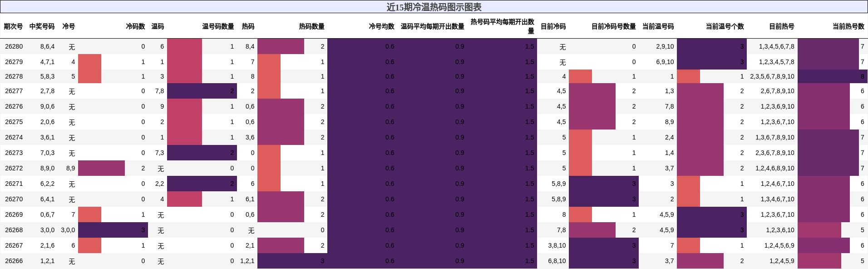The width and height of the screenshot is (868, 269).
Task: Click winning numbers 8,6,4 in row 26280
Action: (x=47, y=46)
